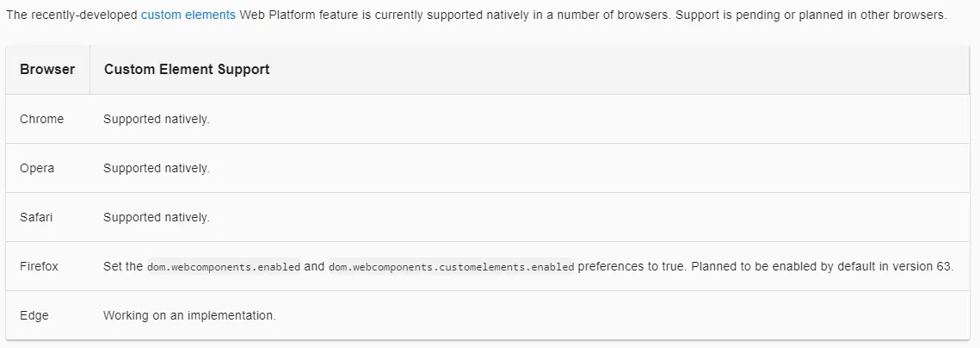Select the Chrome browser cell
Screen dimensions: 980x348
click(x=41, y=119)
